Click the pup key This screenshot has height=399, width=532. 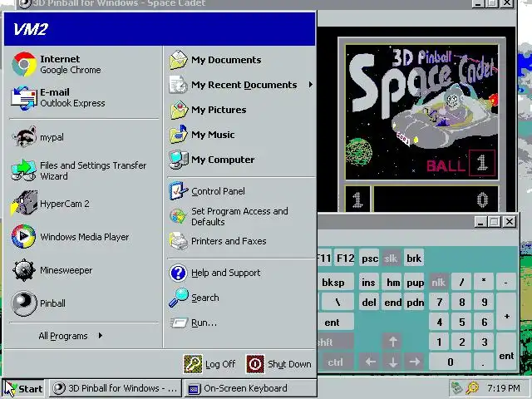click(415, 283)
